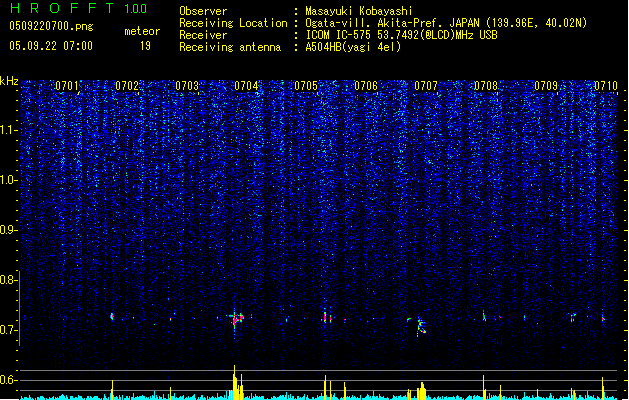Click the Receiver label

point(203,35)
